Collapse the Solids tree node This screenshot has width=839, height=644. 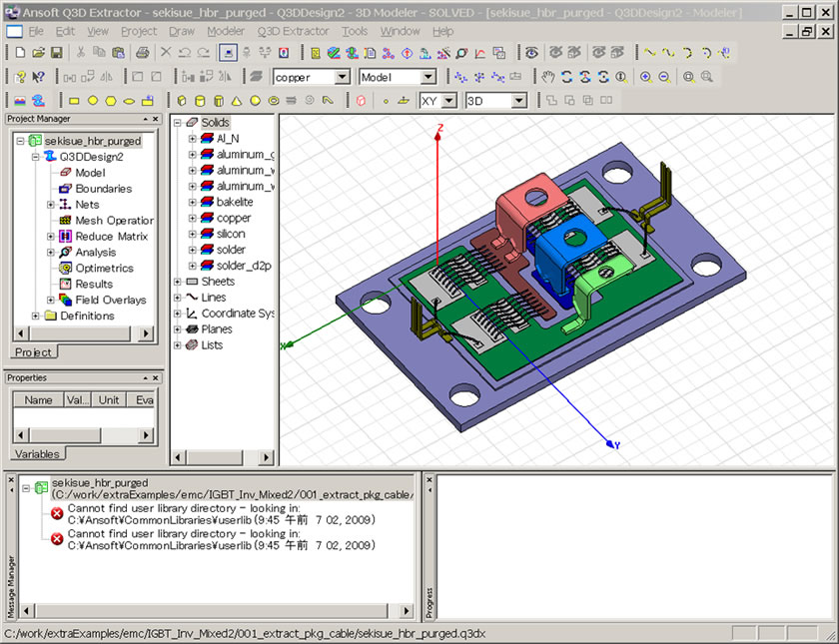pos(177,123)
